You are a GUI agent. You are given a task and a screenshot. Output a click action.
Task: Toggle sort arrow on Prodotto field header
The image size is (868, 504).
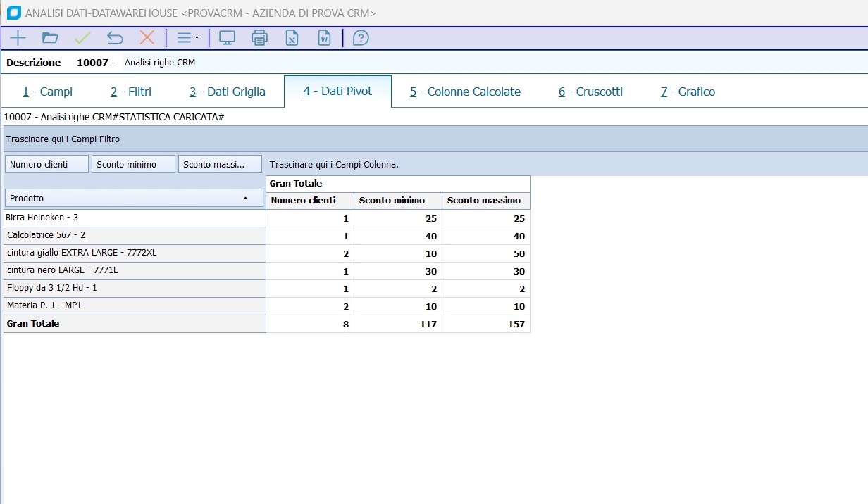point(245,199)
